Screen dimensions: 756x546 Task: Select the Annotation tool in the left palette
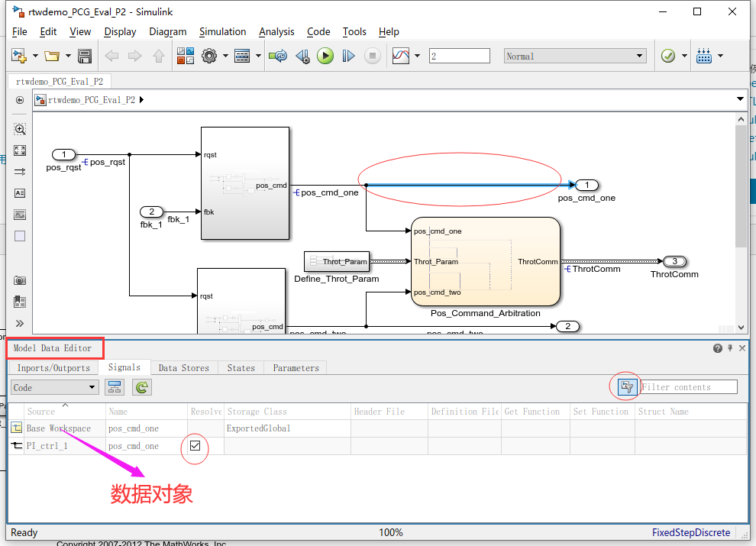click(x=19, y=193)
